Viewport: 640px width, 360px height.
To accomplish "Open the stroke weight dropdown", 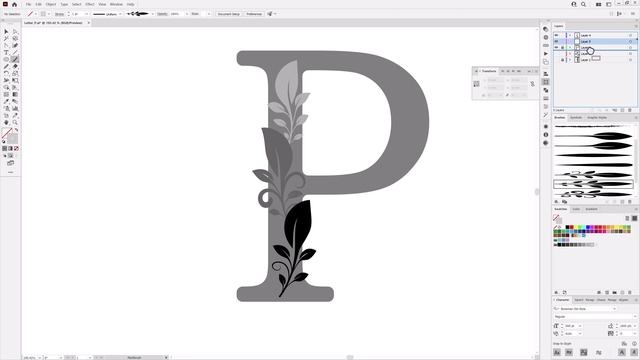I will (x=86, y=14).
